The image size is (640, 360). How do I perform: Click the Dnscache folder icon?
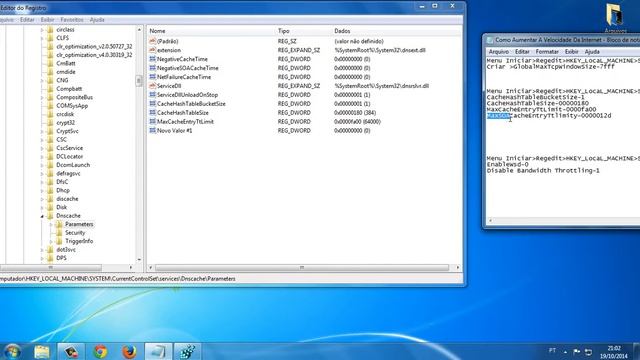pos(50,216)
